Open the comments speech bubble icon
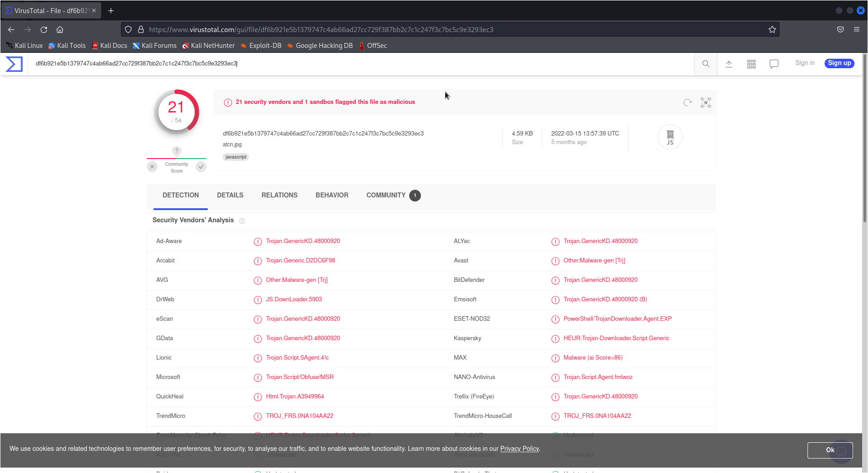The image size is (868, 473). click(774, 64)
